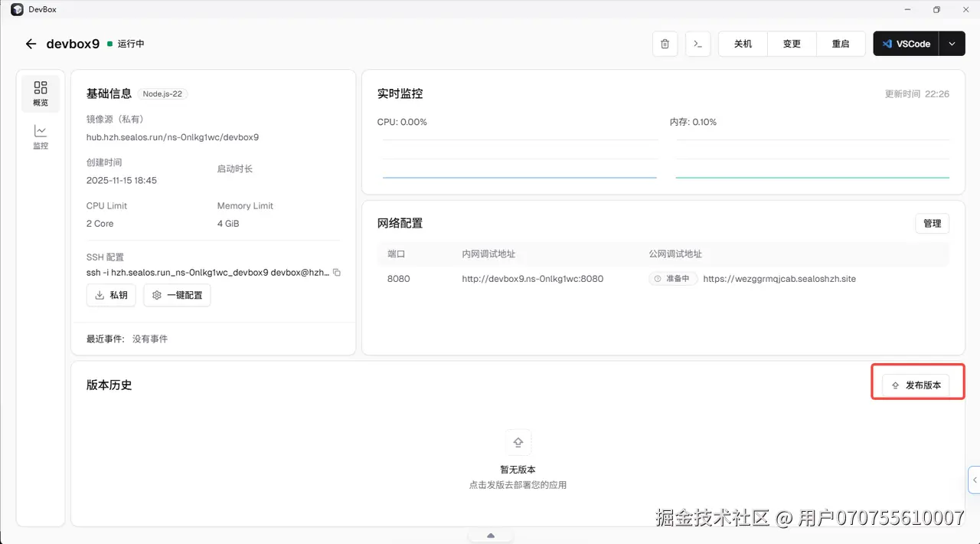Click the 发布版本 release button
Viewport: 980px width, 544px height.
click(916, 385)
